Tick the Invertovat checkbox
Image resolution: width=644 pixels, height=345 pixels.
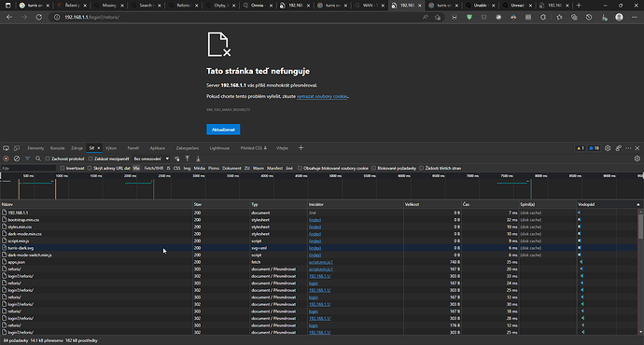pos(63,168)
